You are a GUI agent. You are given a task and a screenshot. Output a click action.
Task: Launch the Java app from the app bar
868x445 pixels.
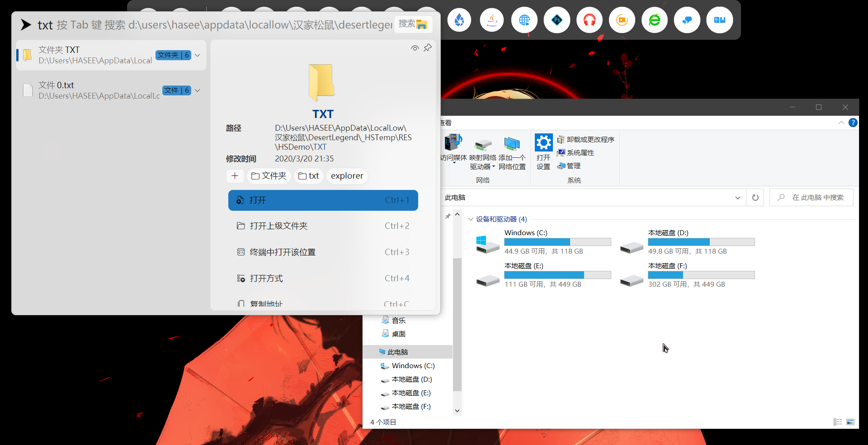point(491,20)
